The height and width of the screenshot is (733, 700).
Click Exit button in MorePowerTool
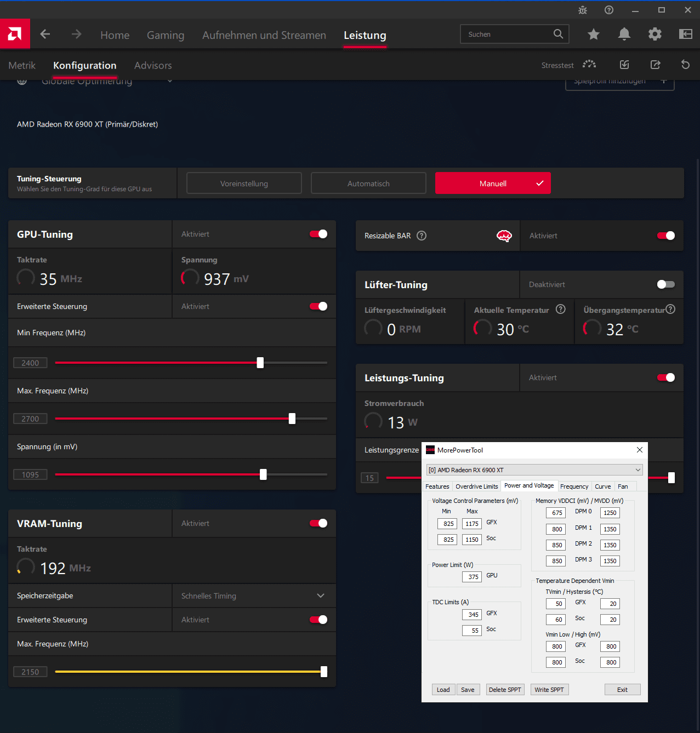tap(623, 690)
